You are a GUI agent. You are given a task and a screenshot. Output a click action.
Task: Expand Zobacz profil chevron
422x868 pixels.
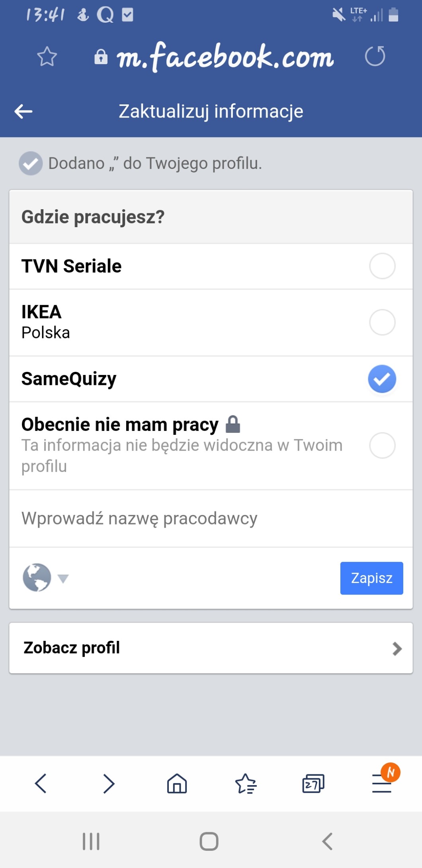[x=397, y=648]
